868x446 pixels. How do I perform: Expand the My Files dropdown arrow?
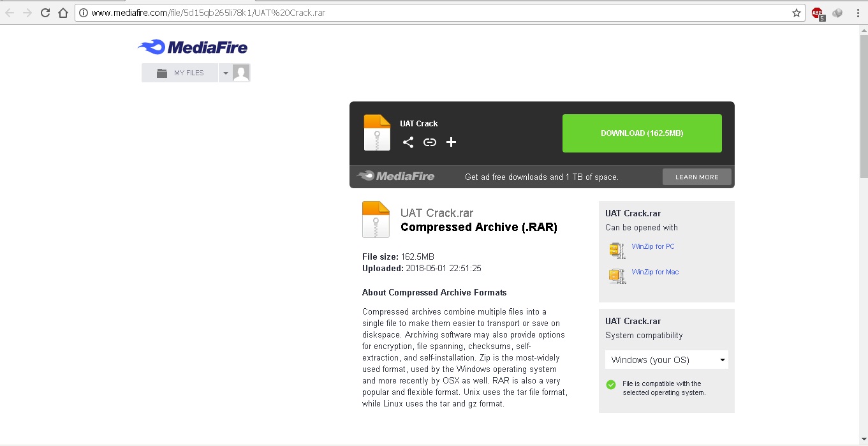[x=225, y=73]
